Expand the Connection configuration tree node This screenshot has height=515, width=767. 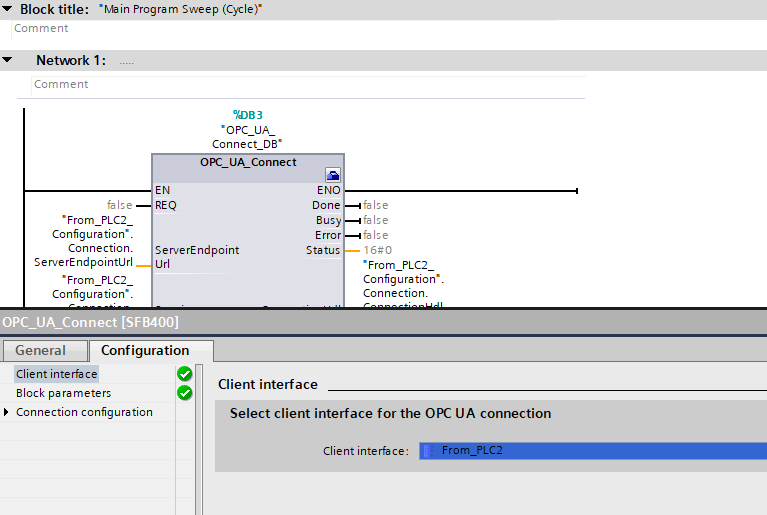[7, 412]
